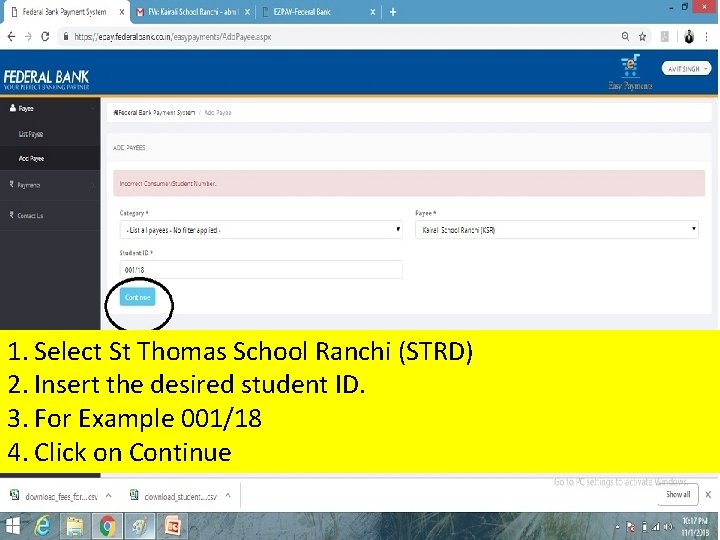Click the network signal icon in tray
720x540 pixels.
656,527
